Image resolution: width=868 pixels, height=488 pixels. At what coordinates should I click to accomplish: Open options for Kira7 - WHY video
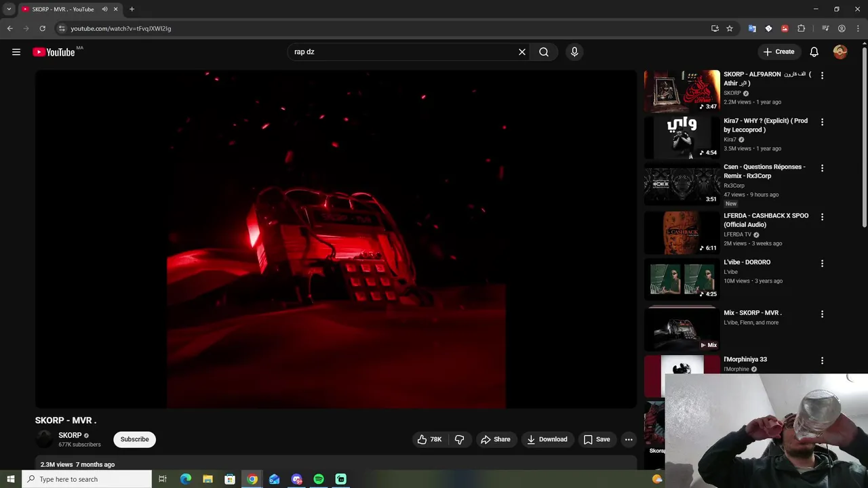point(822,122)
